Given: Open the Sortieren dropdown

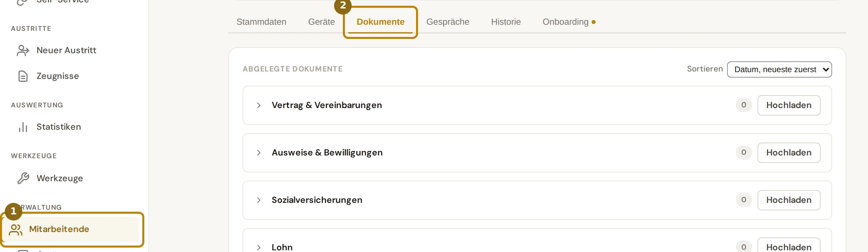Looking at the screenshot, I should tap(779, 69).
